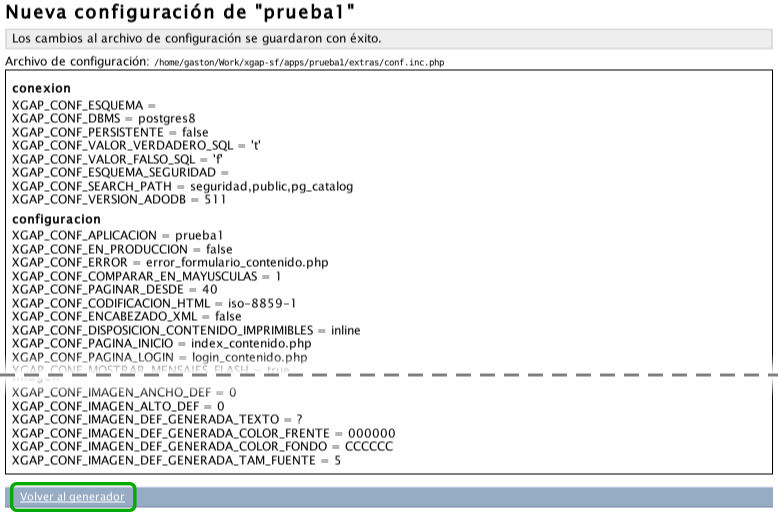Click the XGAP_CONF_CODIFICACION_HTML iso-8859-1 line
778x512 pixels.
point(154,302)
